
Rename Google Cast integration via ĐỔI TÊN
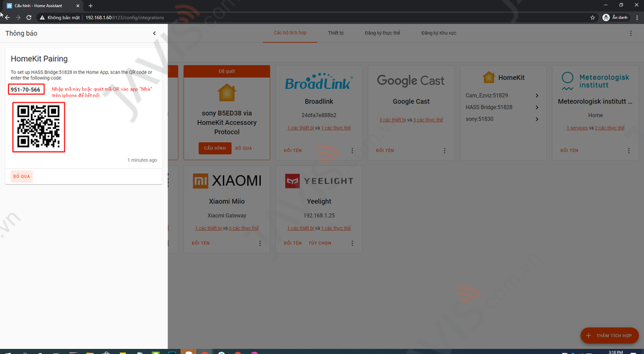(x=385, y=151)
